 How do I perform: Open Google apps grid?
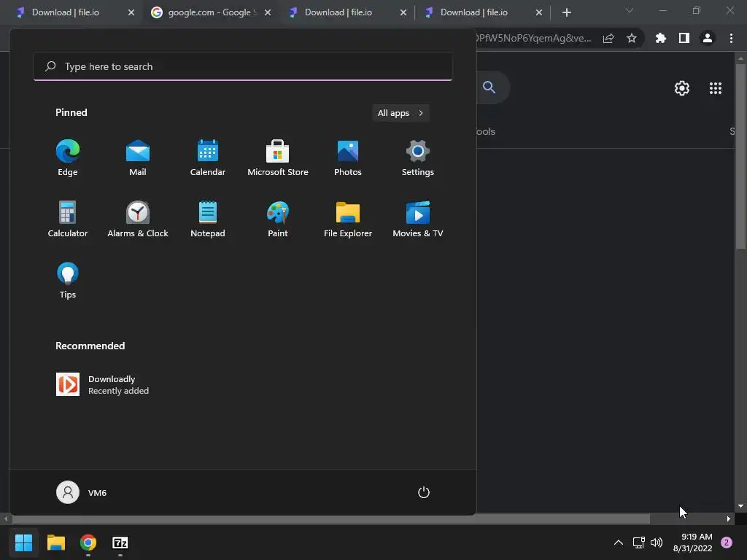click(x=716, y=88)
